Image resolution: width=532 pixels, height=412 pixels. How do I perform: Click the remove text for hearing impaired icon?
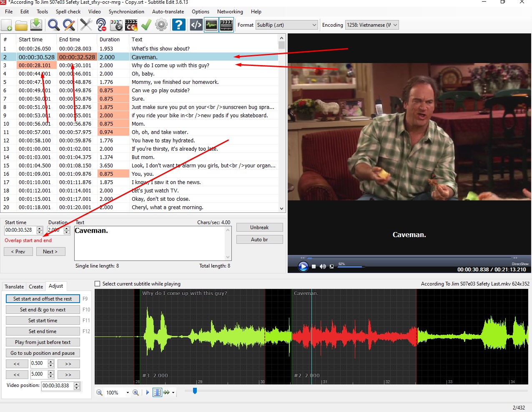(101, 25)
